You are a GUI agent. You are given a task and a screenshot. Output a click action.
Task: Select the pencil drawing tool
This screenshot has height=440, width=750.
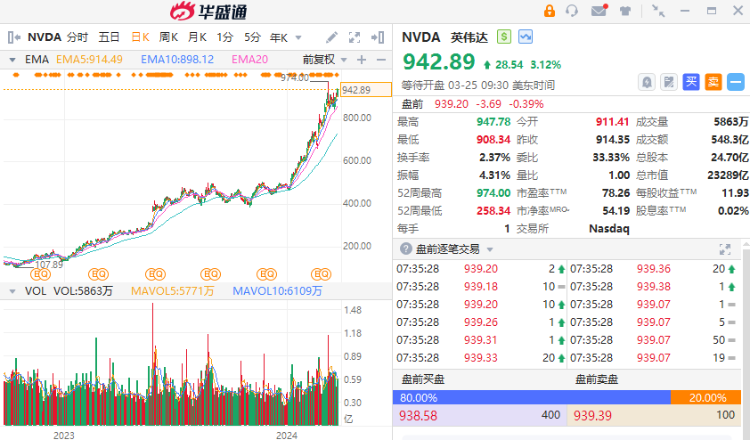[331, 37]
